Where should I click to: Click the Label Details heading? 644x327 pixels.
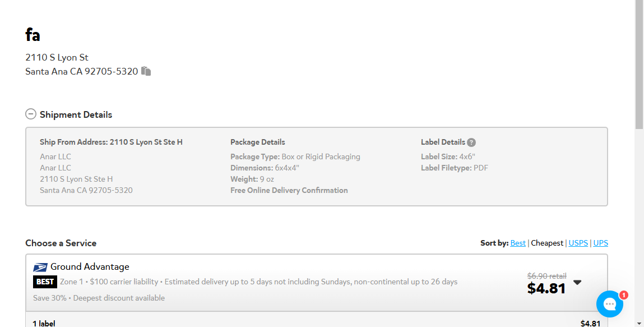(x=443, y=142)
